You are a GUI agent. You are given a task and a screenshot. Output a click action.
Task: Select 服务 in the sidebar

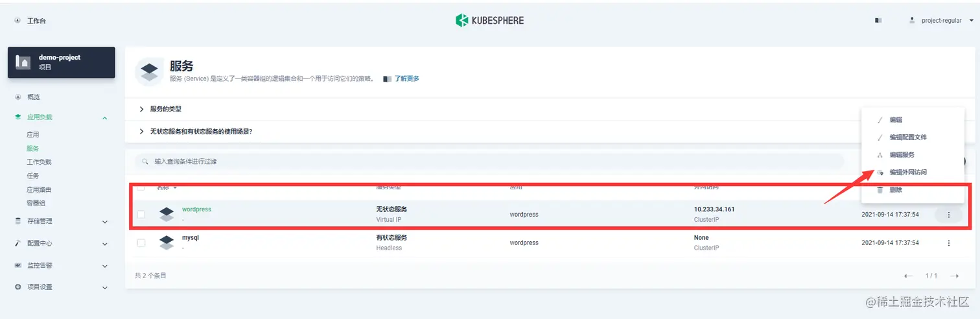[x=33, y=148]
